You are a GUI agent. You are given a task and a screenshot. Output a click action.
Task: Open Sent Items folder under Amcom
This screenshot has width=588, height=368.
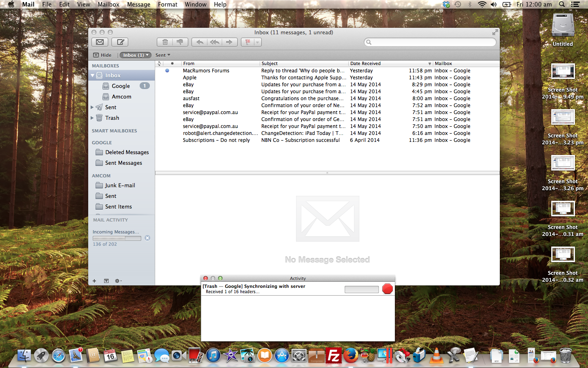click(121, 206)
